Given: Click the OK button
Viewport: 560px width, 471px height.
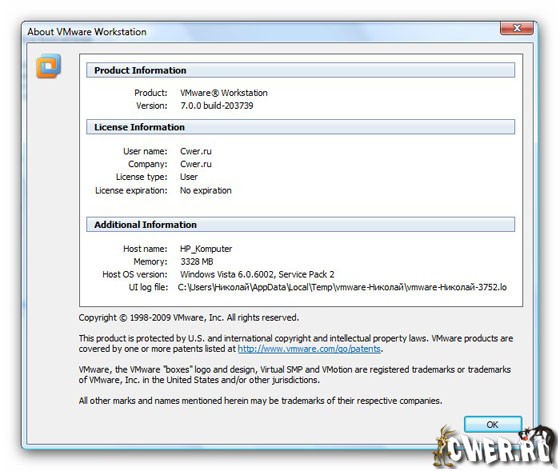Looking at the screenshot, I should 492,425.
